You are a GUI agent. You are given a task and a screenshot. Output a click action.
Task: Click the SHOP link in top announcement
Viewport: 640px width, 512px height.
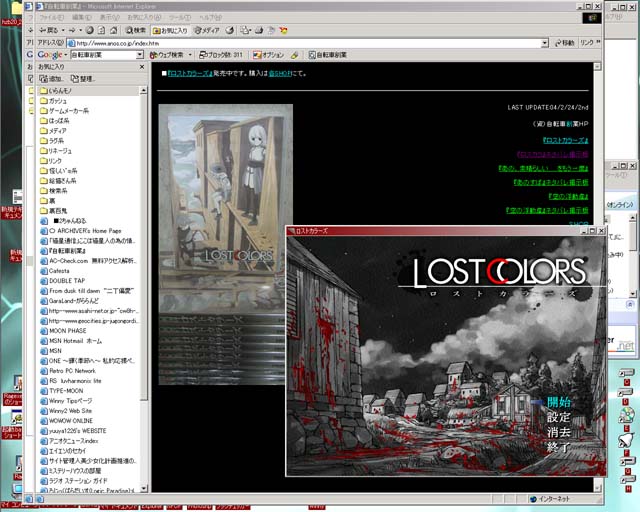tap(280, 73)
